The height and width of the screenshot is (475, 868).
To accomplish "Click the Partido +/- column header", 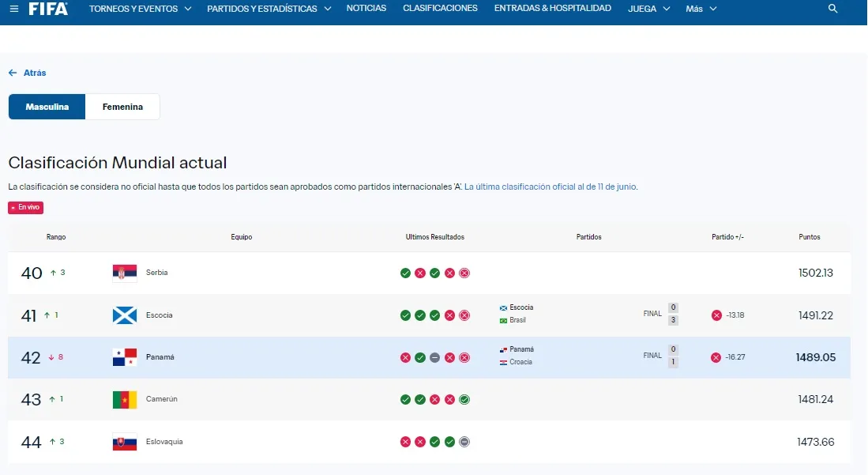I will (x=727, y=237).
